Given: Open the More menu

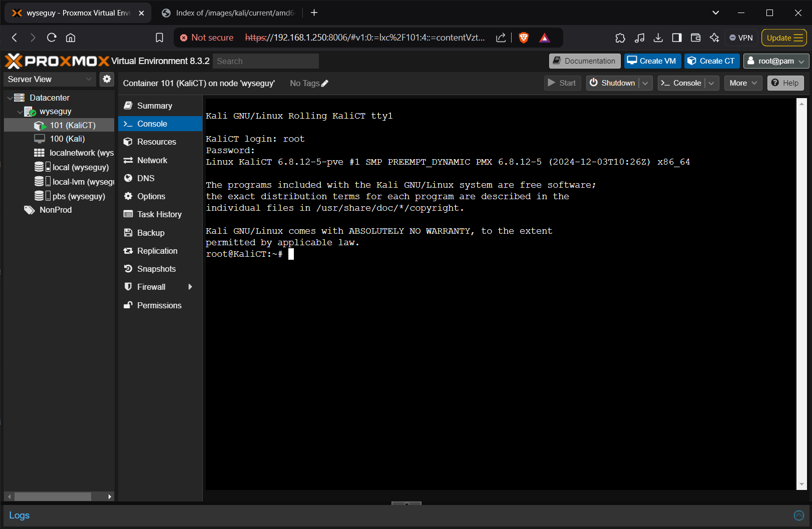Looking at the screenshot, I should click(x=743, y=83).
